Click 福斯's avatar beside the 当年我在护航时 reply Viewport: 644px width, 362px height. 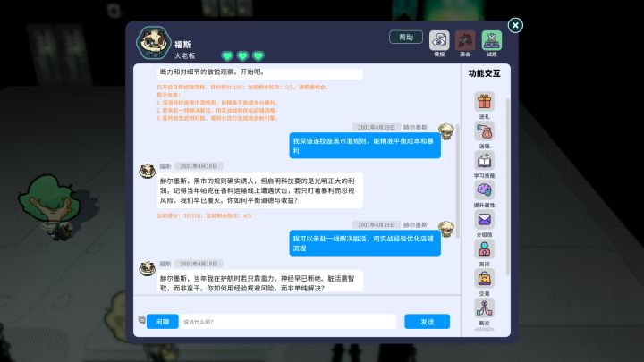tap(147, 268)
